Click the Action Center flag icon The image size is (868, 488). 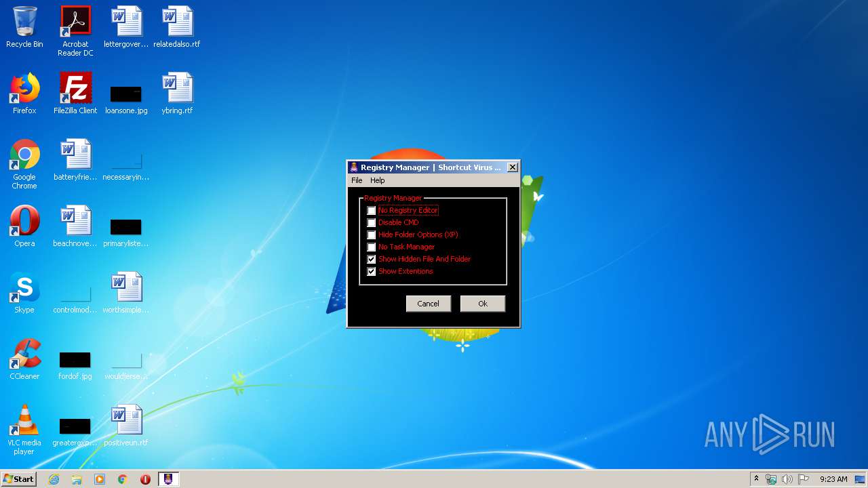point(804,479)
